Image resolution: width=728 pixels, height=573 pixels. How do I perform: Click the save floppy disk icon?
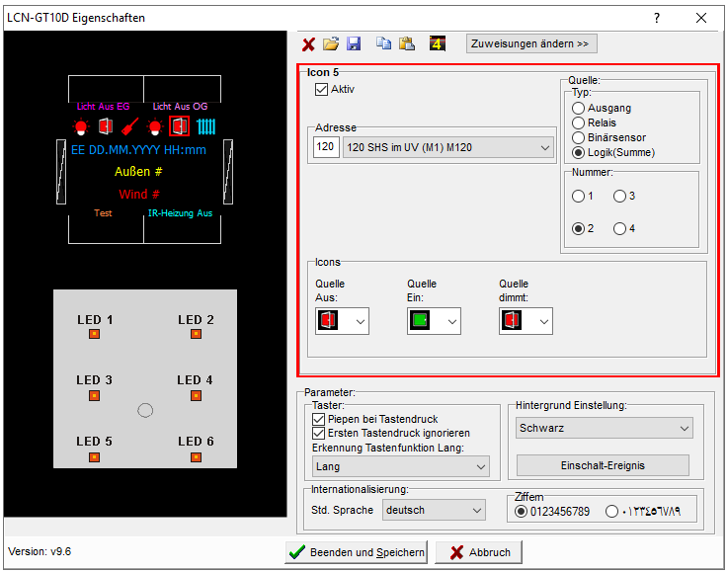(x=354, y=44)
